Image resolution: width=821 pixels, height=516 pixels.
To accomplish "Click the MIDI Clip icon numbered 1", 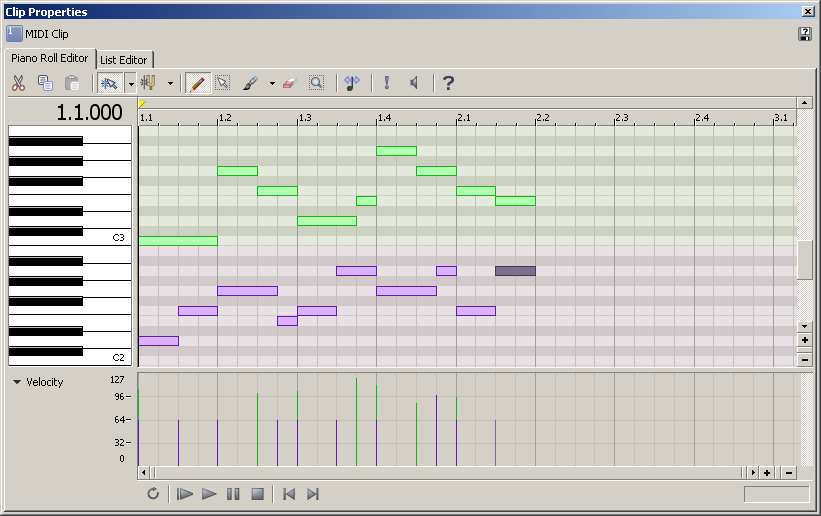I will (14, 34).
